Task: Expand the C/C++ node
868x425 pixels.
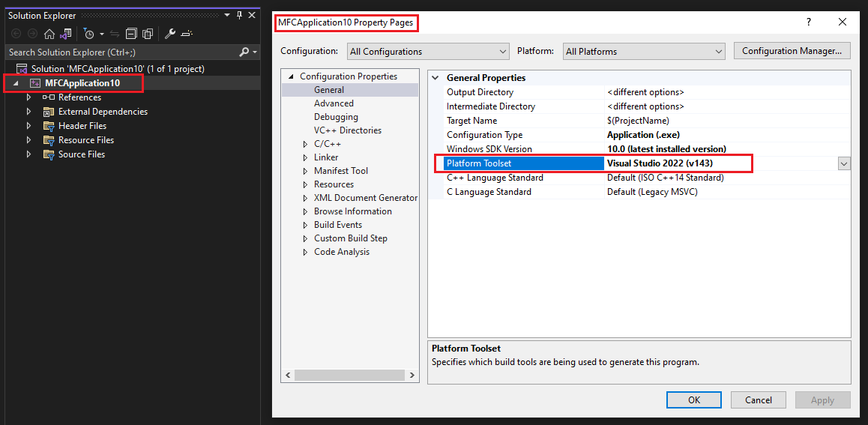Action: pos(305,144)
